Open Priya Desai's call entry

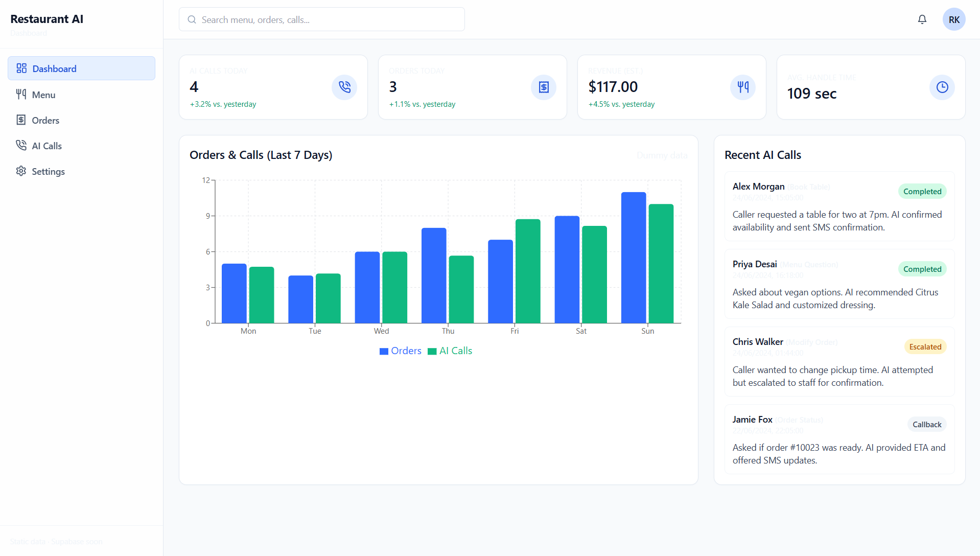point(838,284)
